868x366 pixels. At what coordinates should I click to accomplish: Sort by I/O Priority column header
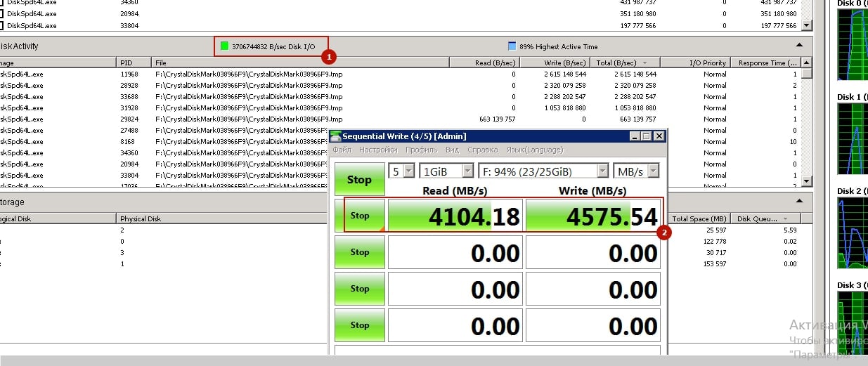click(695, 63)
